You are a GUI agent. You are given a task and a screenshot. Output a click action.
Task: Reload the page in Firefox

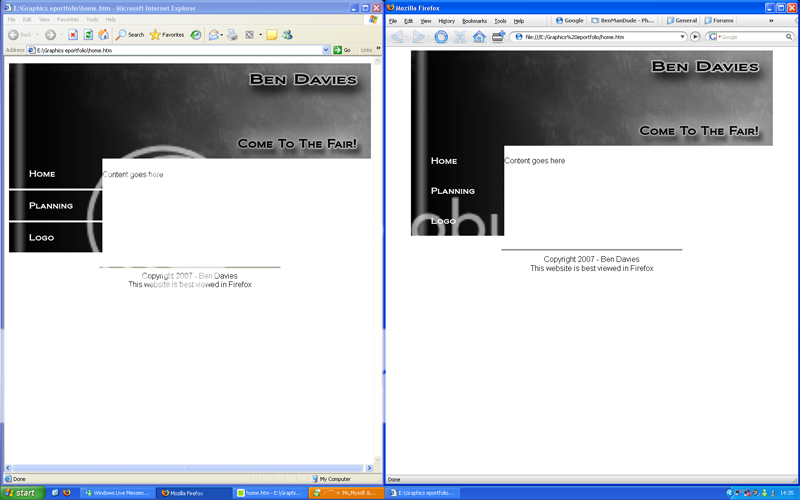[x=441, y=37]
